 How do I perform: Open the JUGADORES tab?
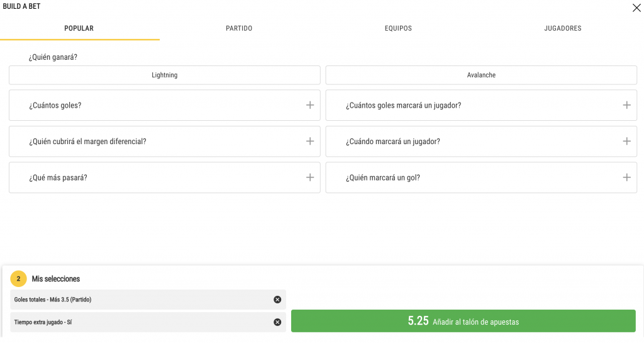563,28
